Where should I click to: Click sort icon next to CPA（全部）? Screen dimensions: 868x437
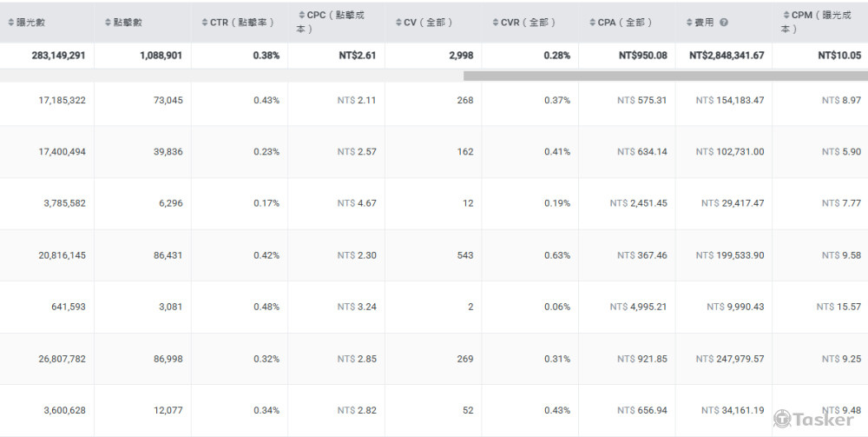[591, 23]
